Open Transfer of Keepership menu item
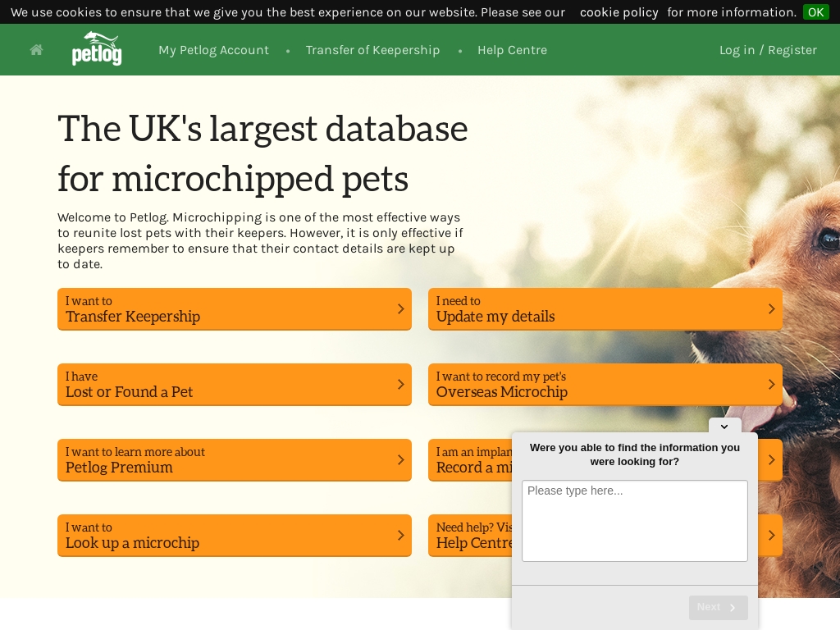This screenshot has height=630, width=840. [372, 50]
